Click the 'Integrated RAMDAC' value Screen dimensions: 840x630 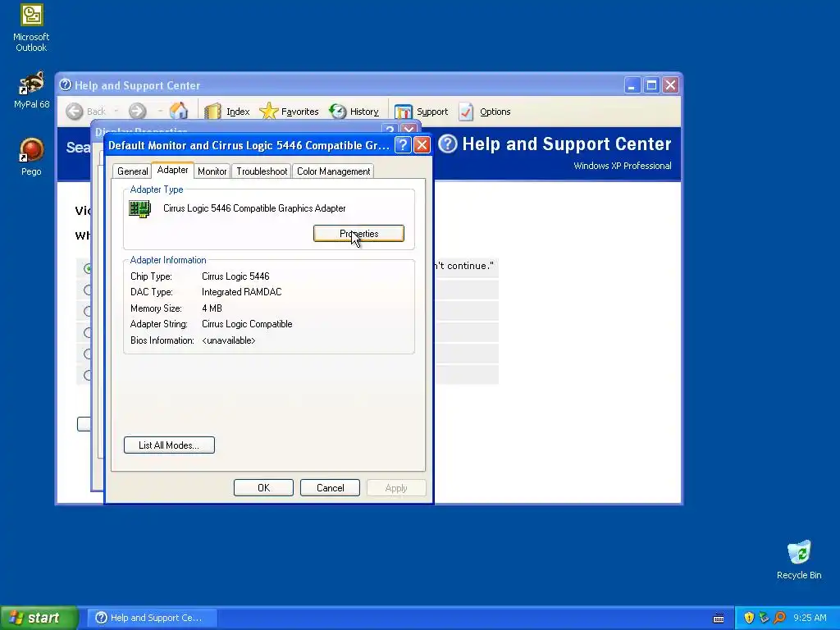242,292
